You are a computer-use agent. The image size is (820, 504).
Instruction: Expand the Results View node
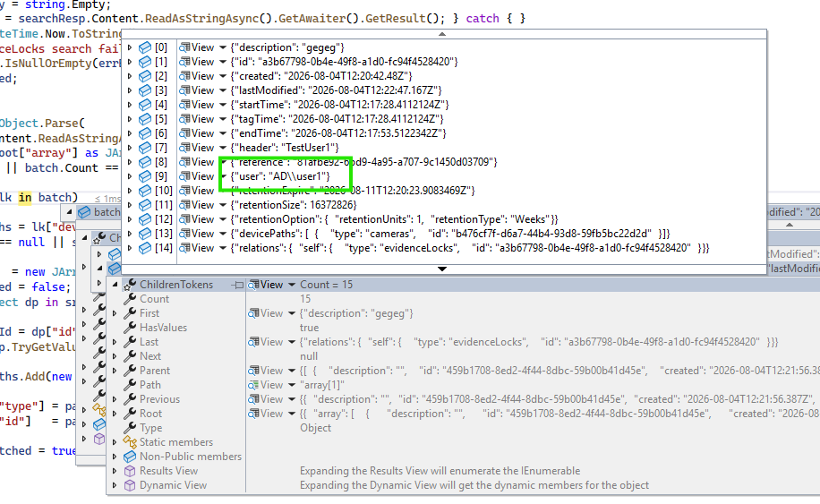coord(115,471)
